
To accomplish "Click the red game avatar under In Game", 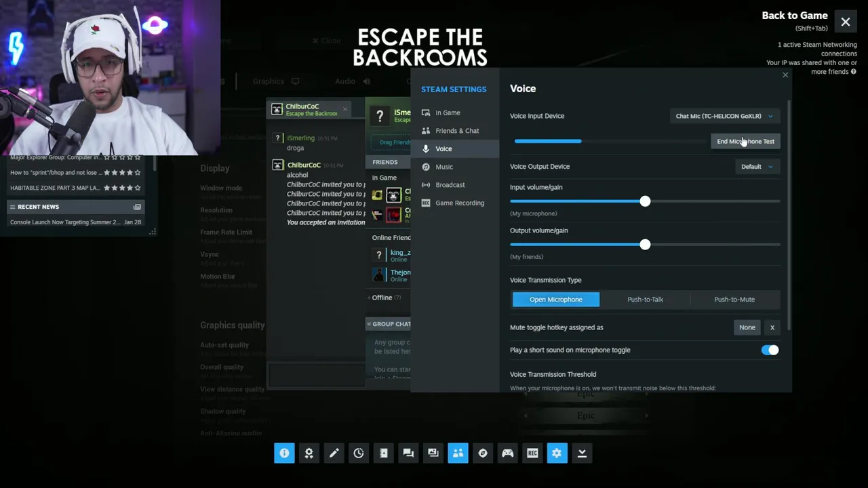I will tap(394, 215).
